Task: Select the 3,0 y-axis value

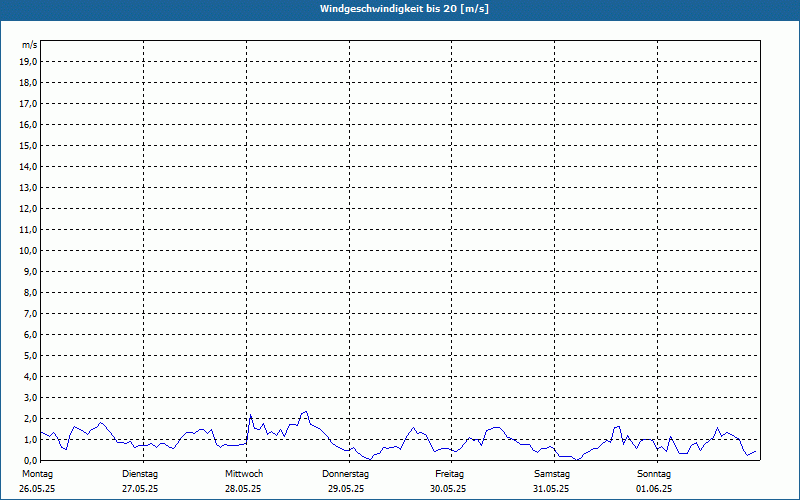Action: (30, 397)
